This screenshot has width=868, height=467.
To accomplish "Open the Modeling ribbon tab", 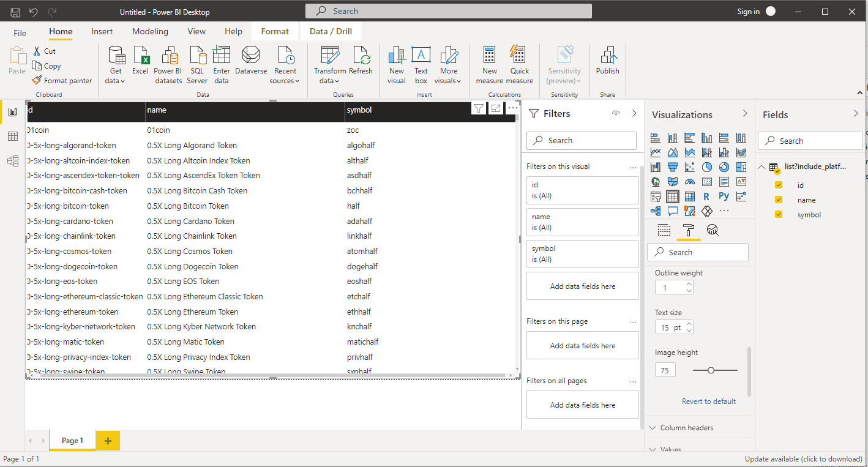I will point(150,31).
